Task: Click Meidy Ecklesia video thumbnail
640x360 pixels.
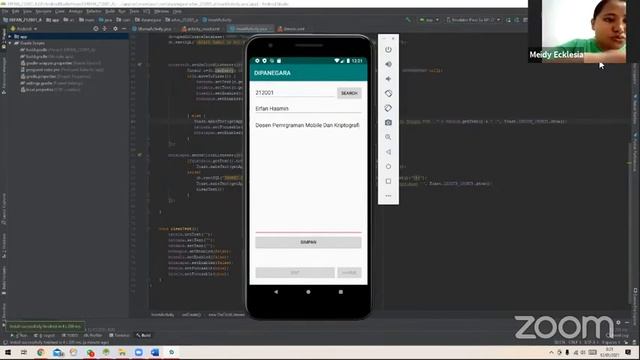Action: tap(577, 31)
